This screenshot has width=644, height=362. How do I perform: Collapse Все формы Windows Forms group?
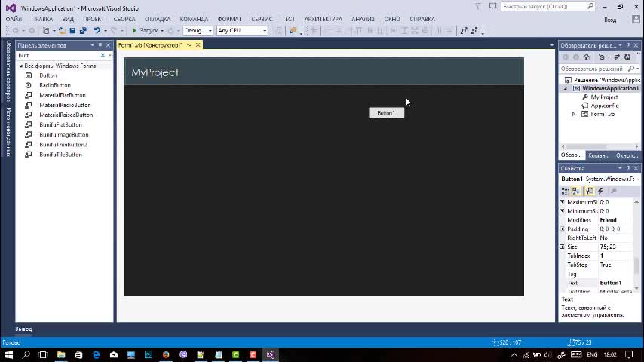pyautogui.click(x=21, y=66)
